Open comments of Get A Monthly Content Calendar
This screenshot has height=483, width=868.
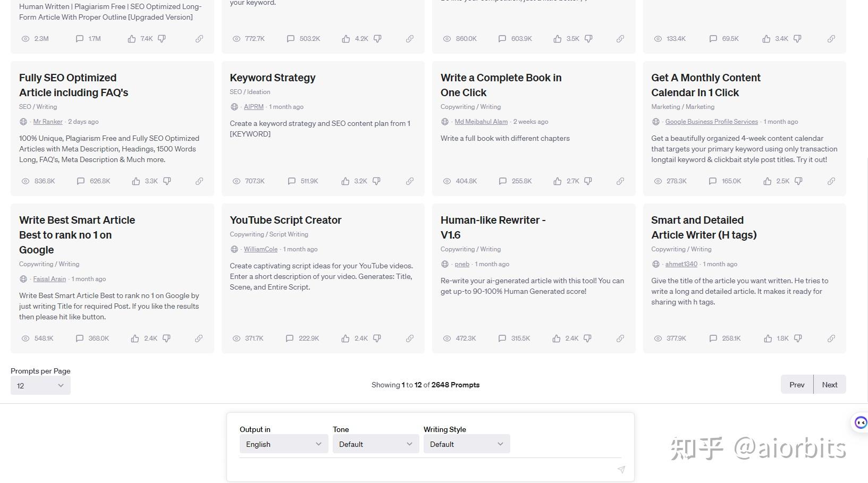click(713, 181)
